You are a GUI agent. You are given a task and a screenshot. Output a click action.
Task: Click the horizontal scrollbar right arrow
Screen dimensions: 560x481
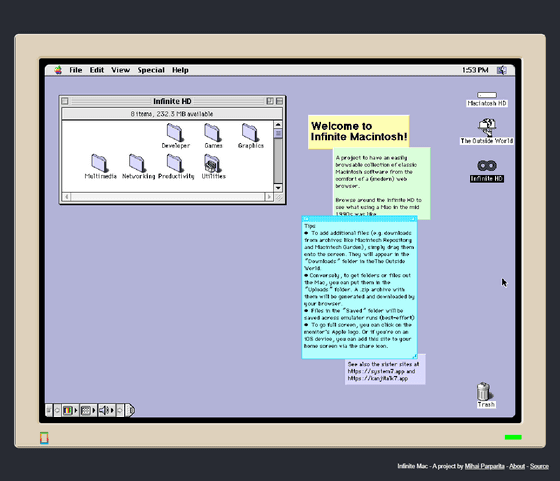pyautogui.click(x=269, y=197)
